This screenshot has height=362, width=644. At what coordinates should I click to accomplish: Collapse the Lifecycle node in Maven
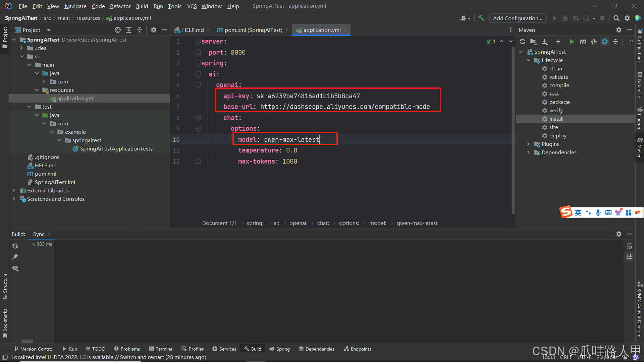pyautogui.click(x=529, y=60)
